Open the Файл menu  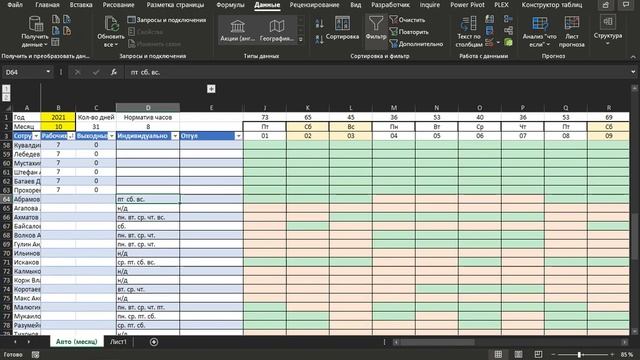pyautogui.click(x=15, y=5)
